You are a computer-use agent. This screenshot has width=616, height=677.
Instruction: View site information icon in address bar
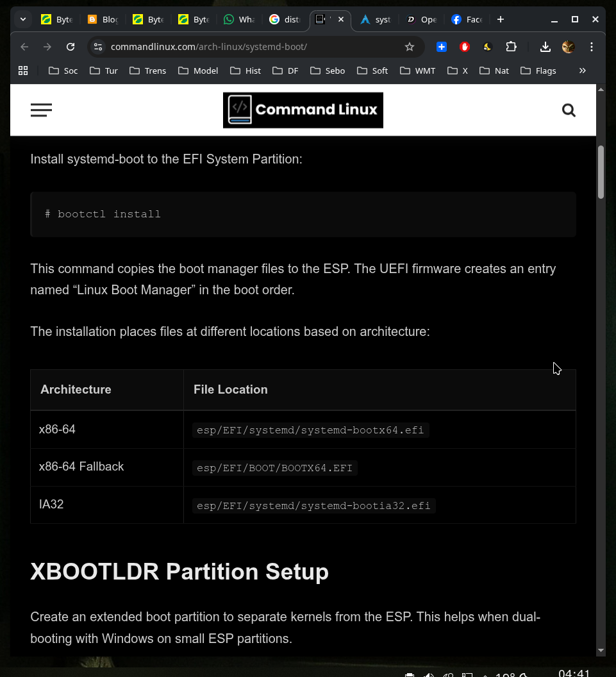pos(97,47)
